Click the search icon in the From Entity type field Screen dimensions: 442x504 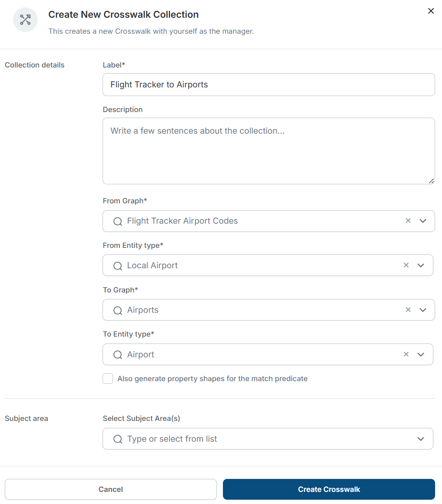pos(117,265)
